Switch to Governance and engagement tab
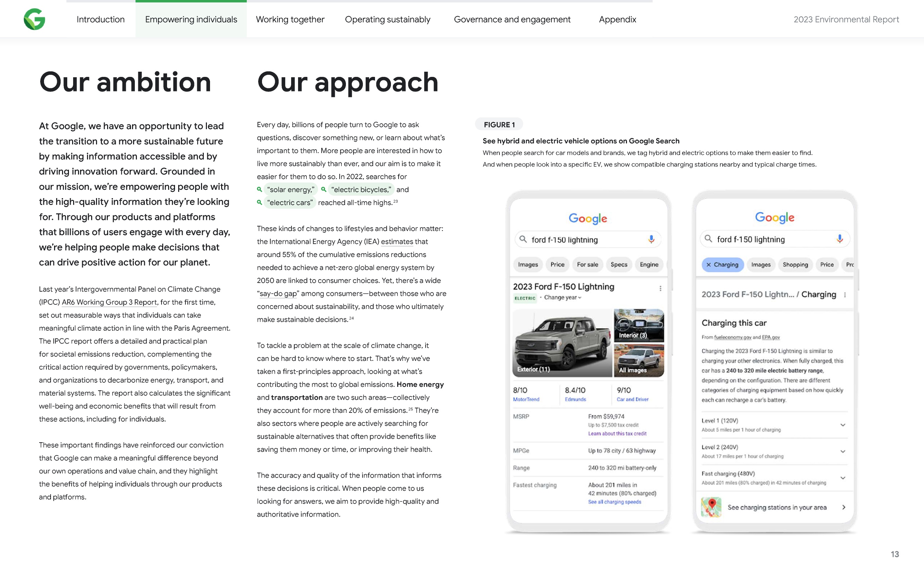Image resolution: width=924 pixels, height=577 pixels. (512, 19)
